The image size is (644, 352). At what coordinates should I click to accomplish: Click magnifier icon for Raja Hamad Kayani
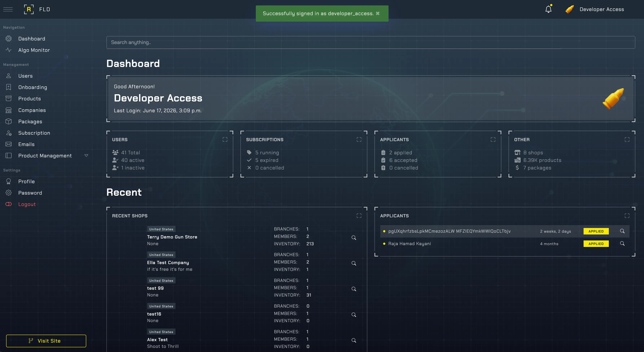tap(622, 244)
